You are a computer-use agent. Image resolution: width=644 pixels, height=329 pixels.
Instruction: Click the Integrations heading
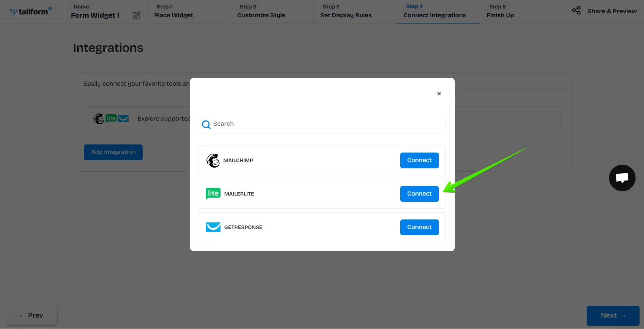108,48
